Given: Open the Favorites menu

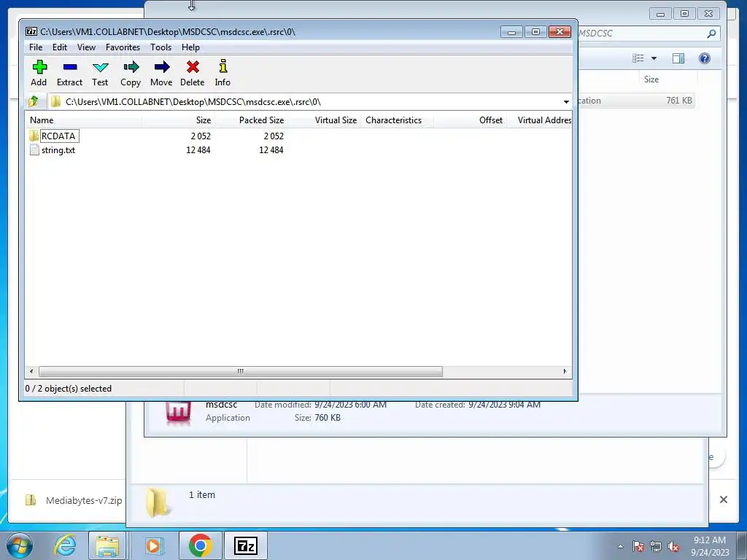Looking at the screenshot, I should 123,47.
